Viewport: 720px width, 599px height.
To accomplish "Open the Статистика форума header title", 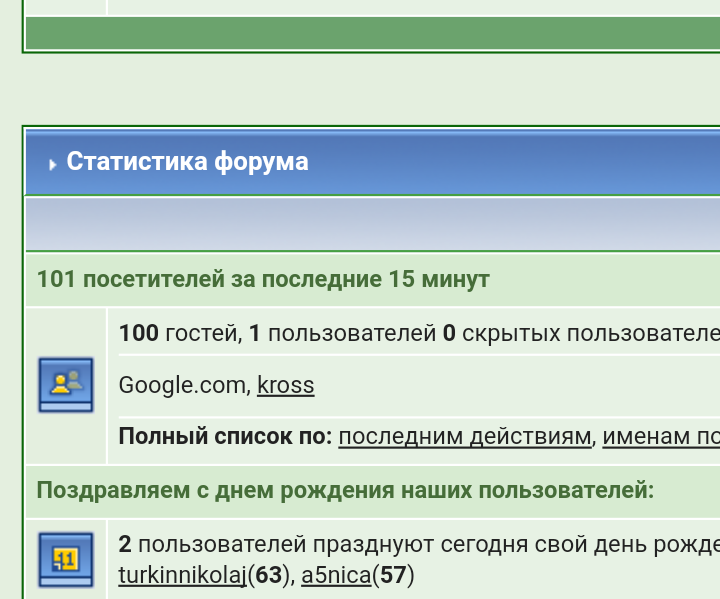I will click(x=187, y=162).
